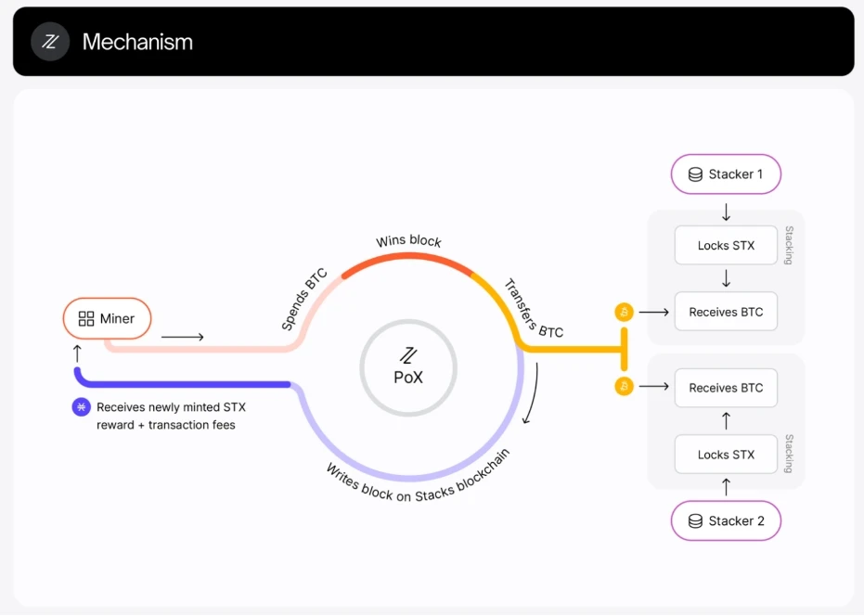Select the Stacker 1 pill label
Viewport: 864px width, 616px height.
[726, 174]
